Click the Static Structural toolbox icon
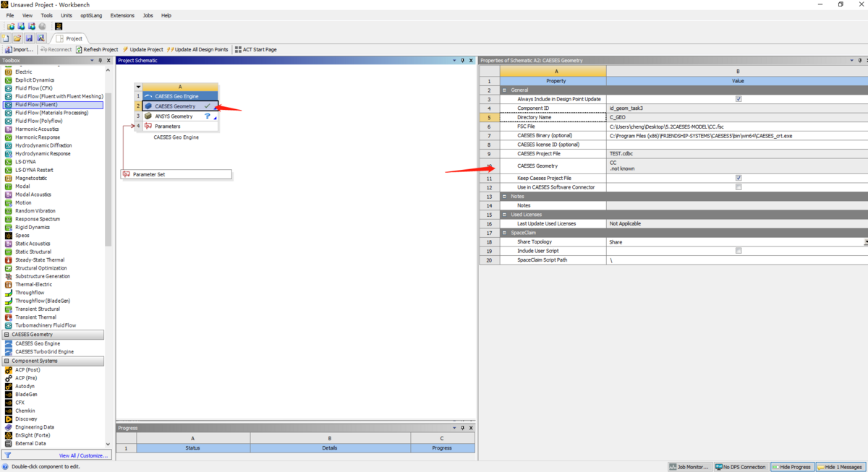This screenshot has height=472, width=868. coord(9,252)
